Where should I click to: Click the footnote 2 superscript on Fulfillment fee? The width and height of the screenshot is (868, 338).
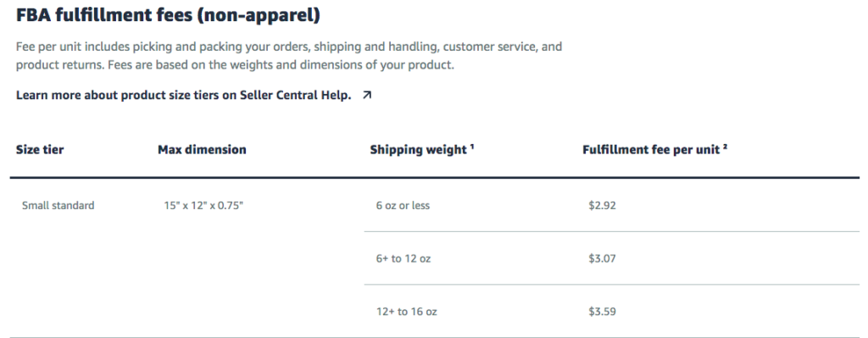coord(724,147)
